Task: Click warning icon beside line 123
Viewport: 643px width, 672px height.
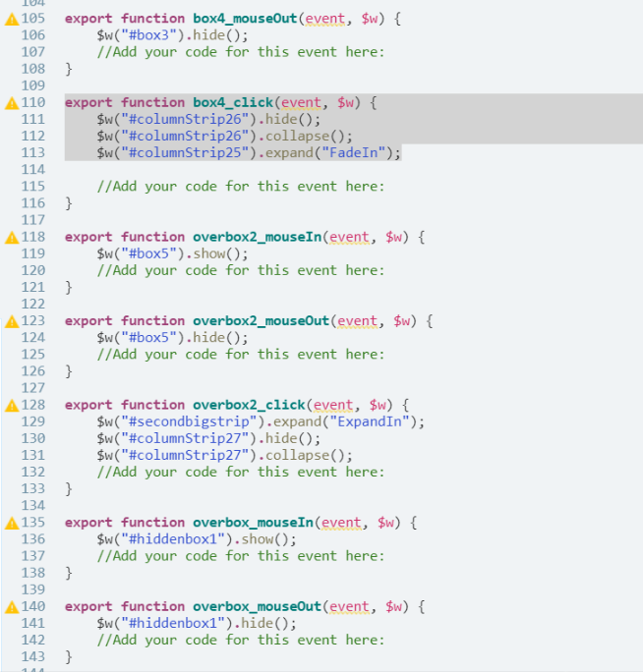Action: 12,321
